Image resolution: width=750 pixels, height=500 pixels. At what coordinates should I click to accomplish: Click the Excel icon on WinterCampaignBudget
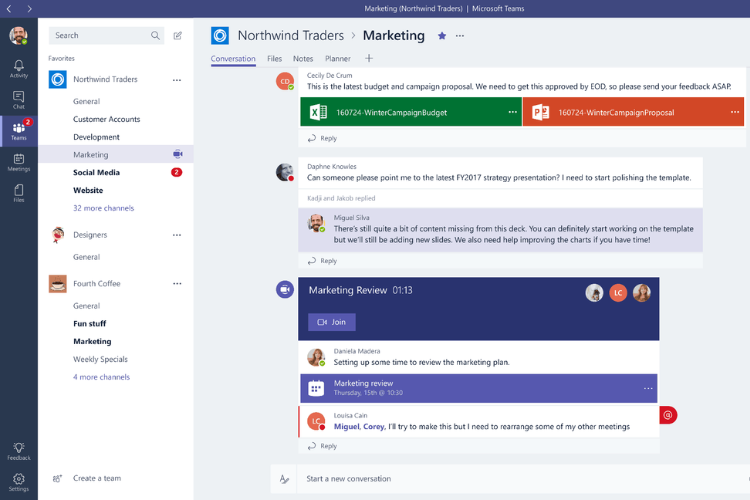[318, 112]
